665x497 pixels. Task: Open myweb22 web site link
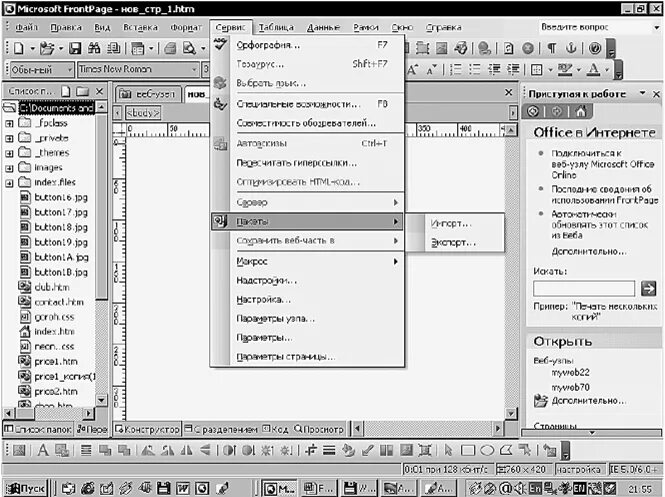pos(570,372)
